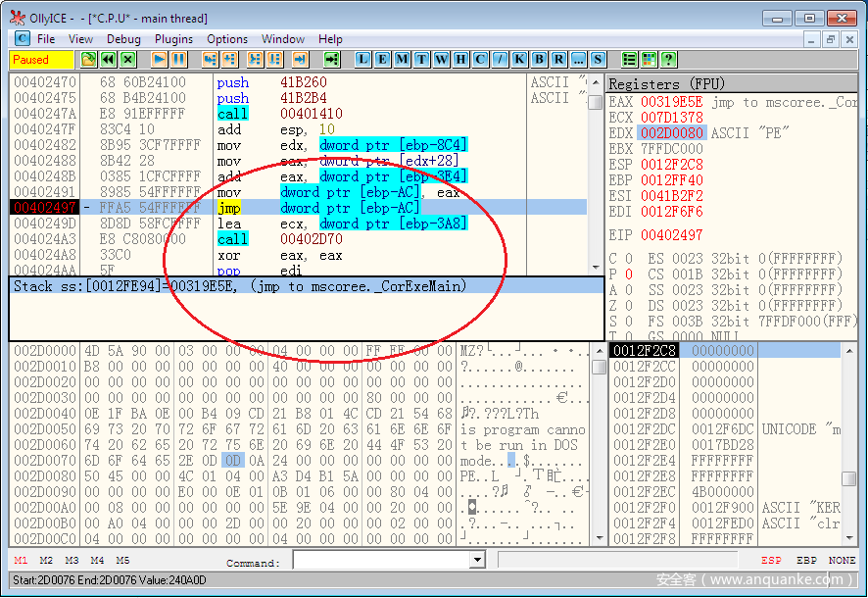
Task: Expand the Command dropdown arrow
Action: 478,561
